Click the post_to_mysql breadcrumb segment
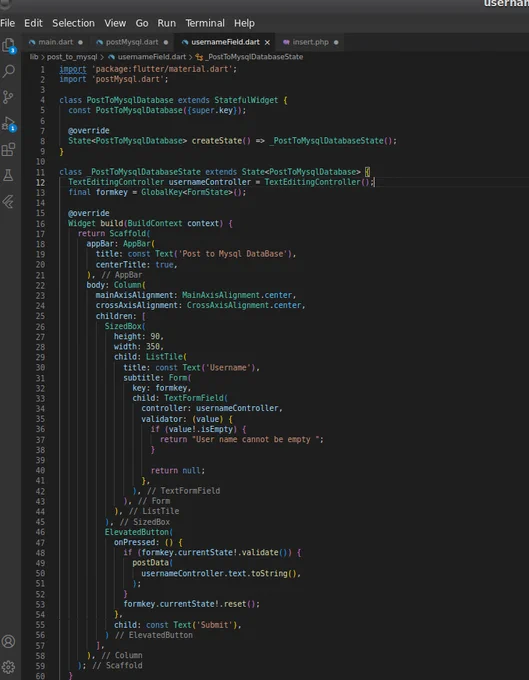This screenshot has width=529, height=680. click(x=72, y=57)
